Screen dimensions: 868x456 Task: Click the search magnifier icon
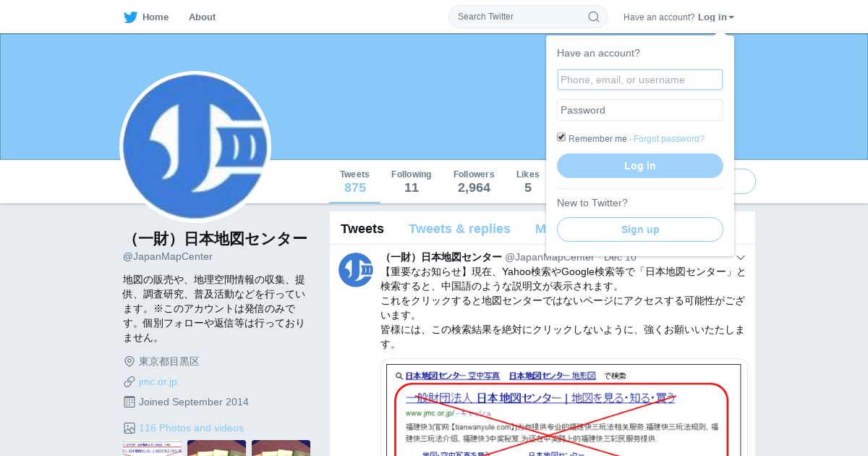594,17
